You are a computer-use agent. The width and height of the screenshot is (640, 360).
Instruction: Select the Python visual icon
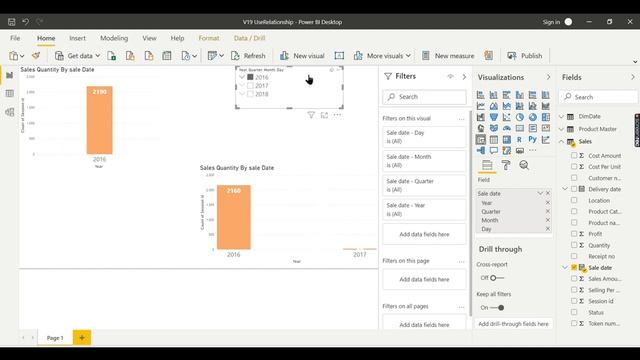(533, 139)
